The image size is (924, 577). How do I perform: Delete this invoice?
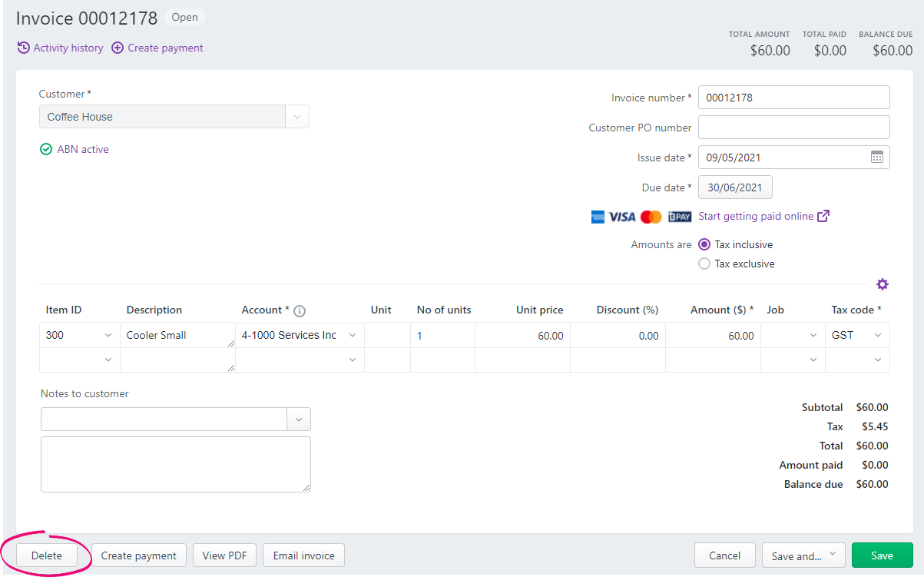pos(47,555)
